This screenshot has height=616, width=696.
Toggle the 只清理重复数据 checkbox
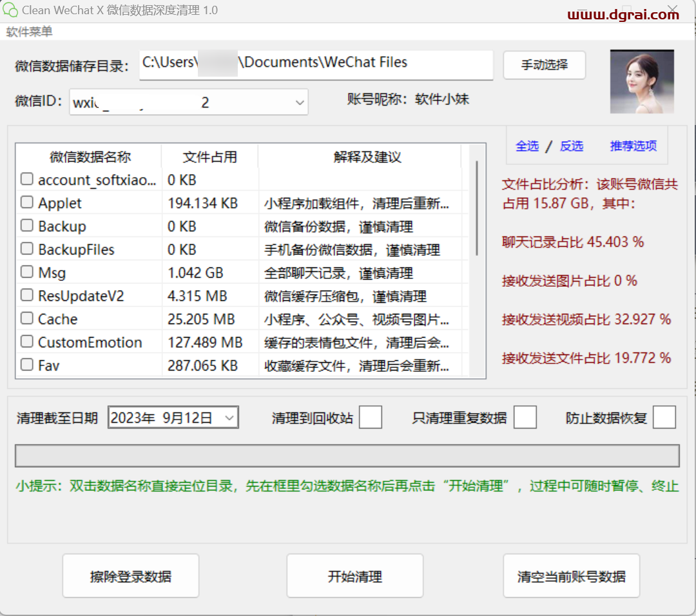[x=525, y=417]
